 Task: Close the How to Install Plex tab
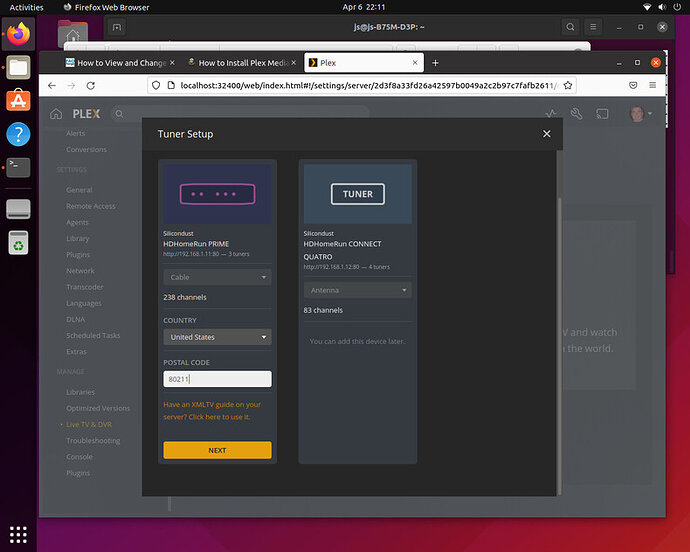(294, 63)
